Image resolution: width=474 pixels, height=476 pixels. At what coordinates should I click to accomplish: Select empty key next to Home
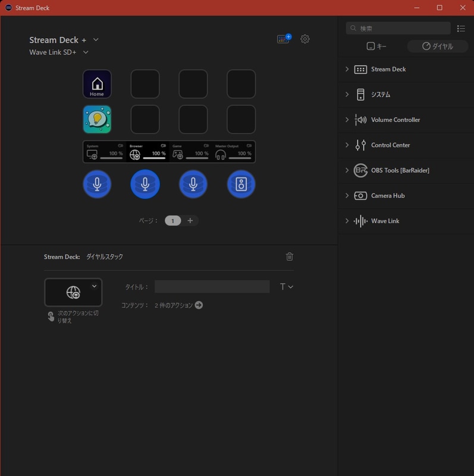click(x=145, y=84)
